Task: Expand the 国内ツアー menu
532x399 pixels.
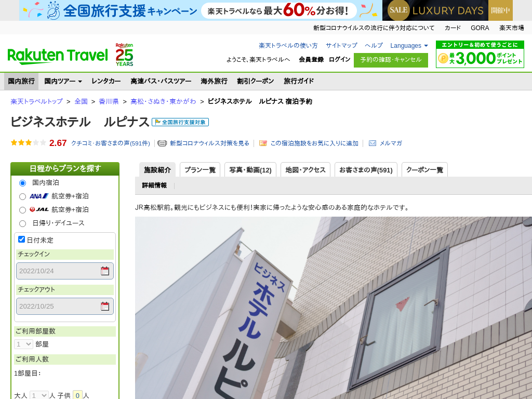Action: pyautogui.click(x=63, y=81)
